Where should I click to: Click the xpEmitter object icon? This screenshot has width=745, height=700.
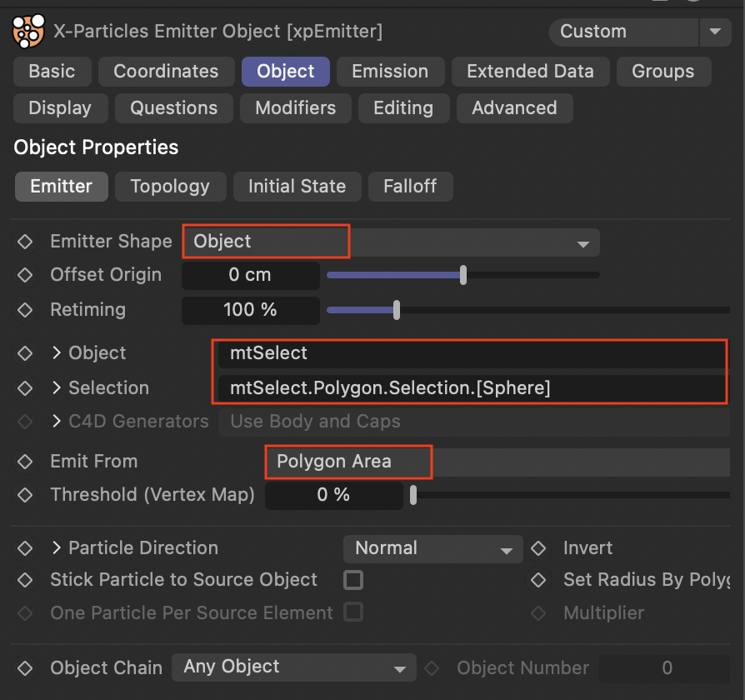pyautogui.click(x=28, y=32)
